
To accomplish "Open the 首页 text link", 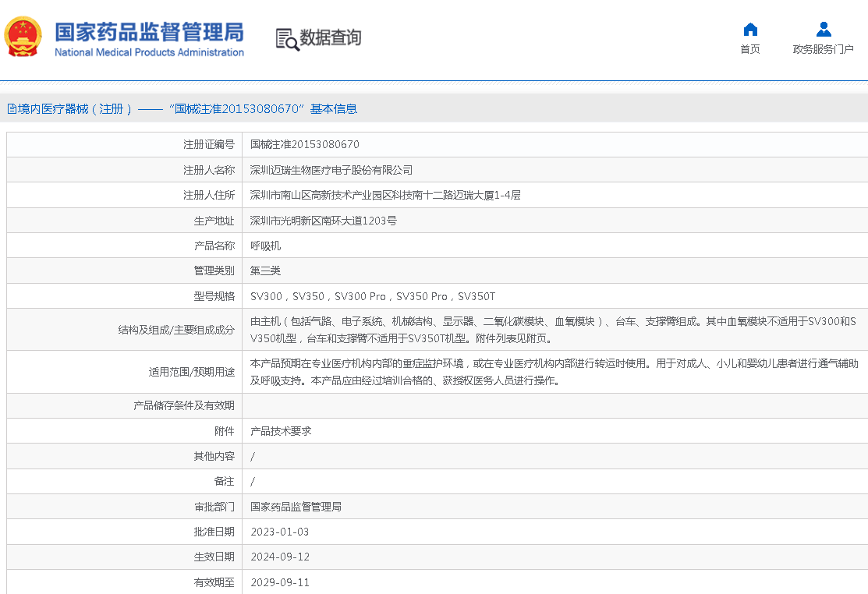I will tap(750, 49).
